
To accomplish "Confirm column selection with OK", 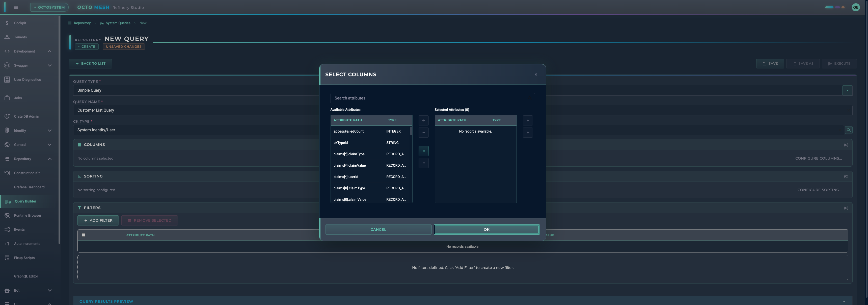I will tap(486, 229).
